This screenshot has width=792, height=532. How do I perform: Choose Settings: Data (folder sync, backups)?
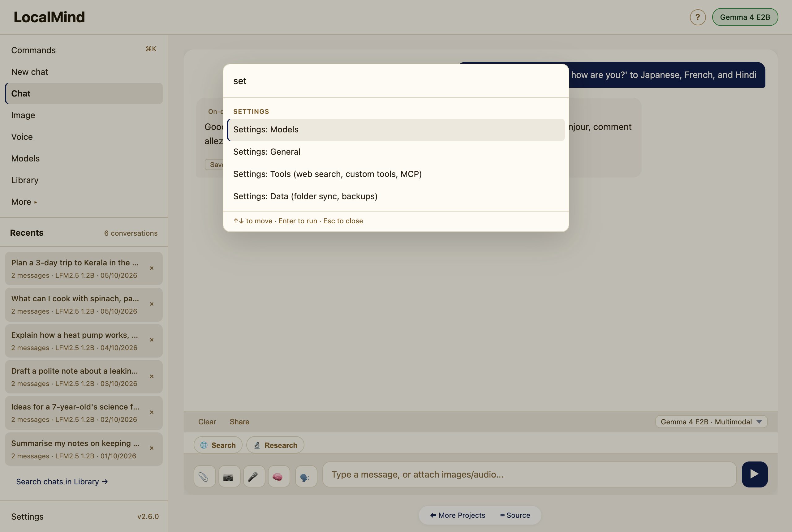tap(396, 196)
